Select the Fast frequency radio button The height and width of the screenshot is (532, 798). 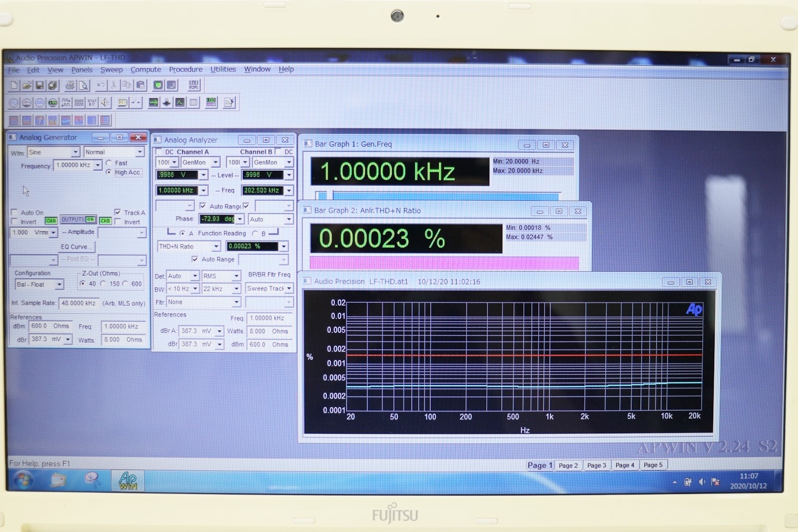109,163
